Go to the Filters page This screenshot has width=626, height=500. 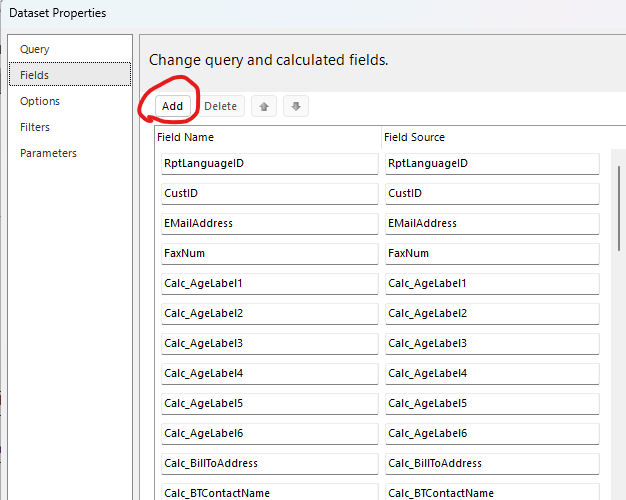(35, 127)
